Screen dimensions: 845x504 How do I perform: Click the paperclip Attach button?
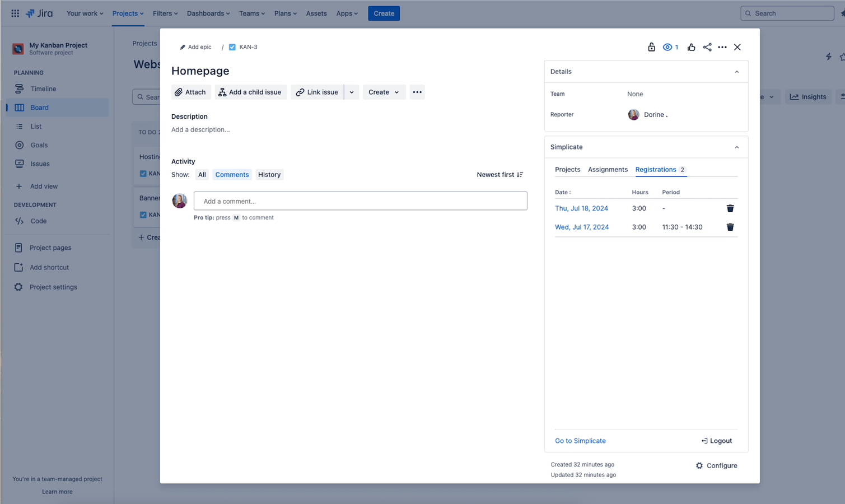[x=191, y=92]
